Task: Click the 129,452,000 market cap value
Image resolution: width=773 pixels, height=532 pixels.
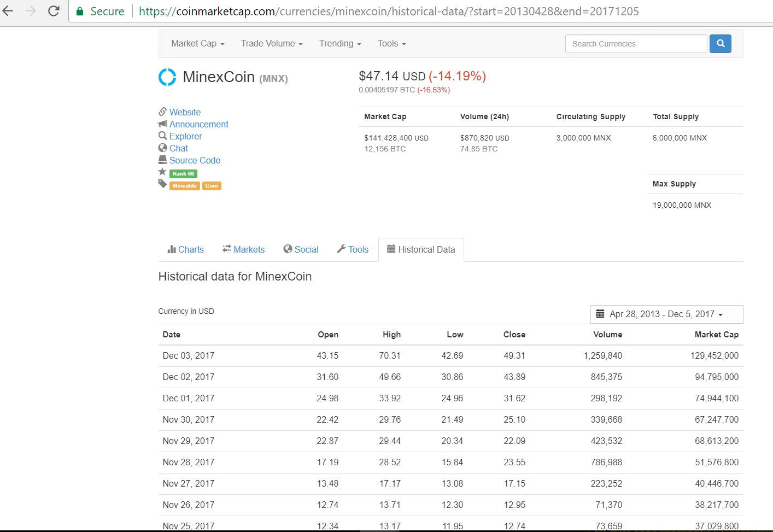Action: click(x=715, y=355)
